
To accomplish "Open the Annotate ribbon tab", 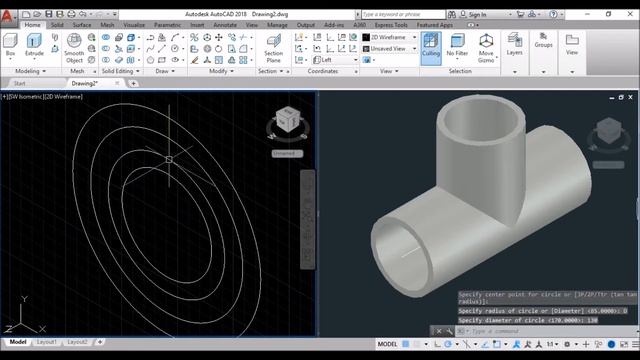I will [x=225, y=25].
